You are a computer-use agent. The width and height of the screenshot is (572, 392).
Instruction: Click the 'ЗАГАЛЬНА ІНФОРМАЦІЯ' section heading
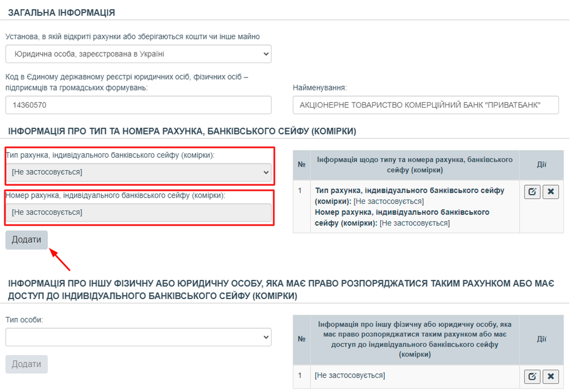click(62, 13)
